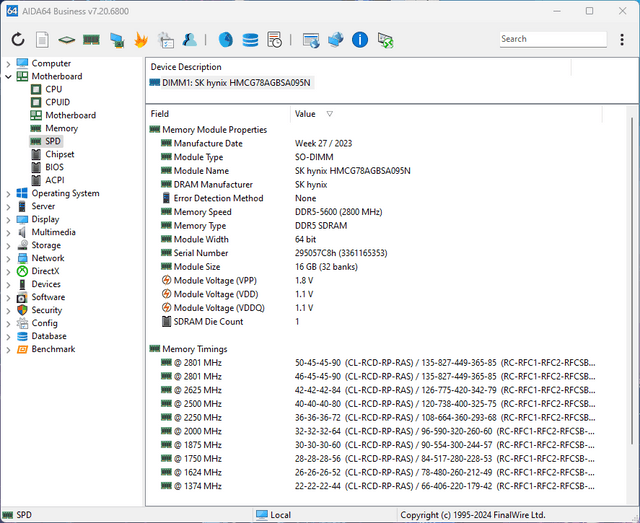Open the clipboard report wizard icon
The height and width of the screenshot is (523, 640).
click(x=166, y=40)
